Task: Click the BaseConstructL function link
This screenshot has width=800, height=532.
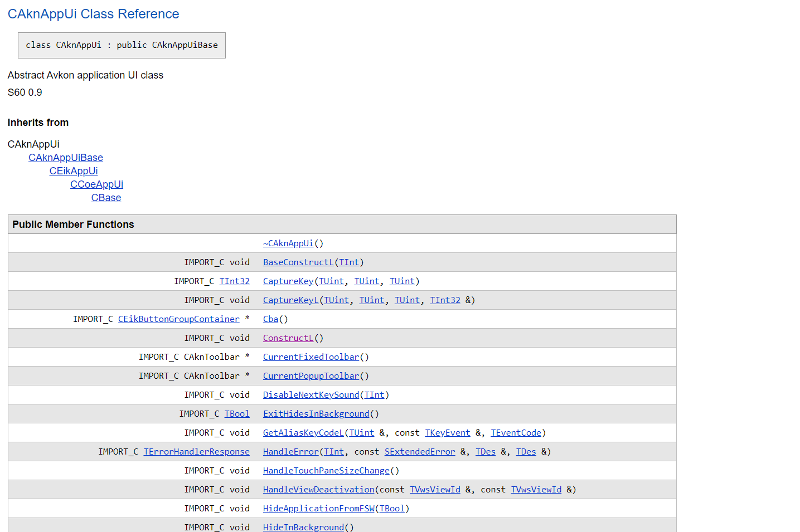Action: [298, 262]
